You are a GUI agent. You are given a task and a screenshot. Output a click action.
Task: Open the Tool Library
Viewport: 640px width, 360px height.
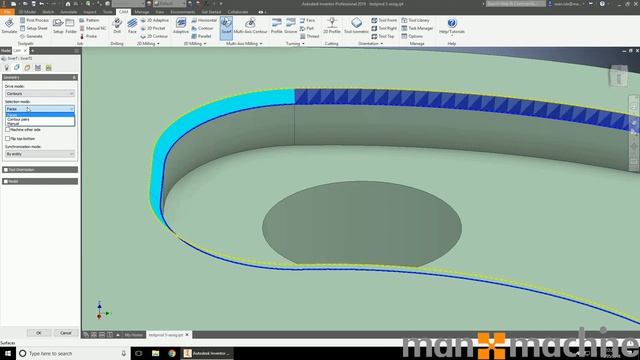coord(415,20)
